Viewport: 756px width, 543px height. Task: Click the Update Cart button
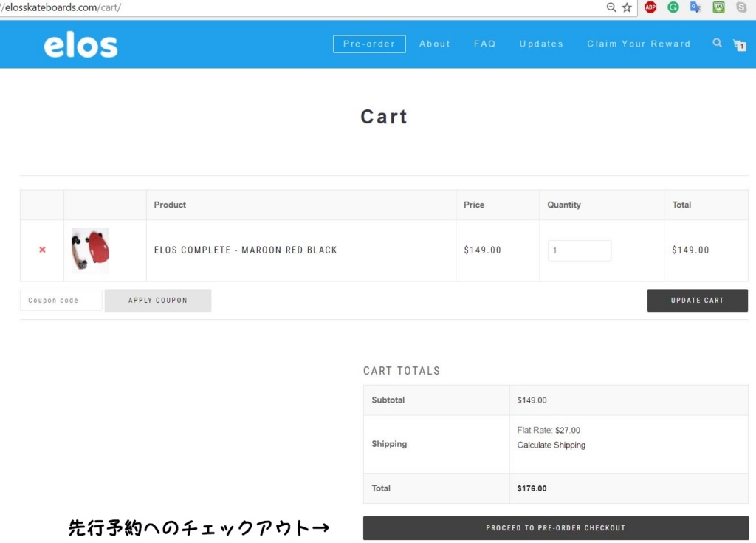(697, 300)
